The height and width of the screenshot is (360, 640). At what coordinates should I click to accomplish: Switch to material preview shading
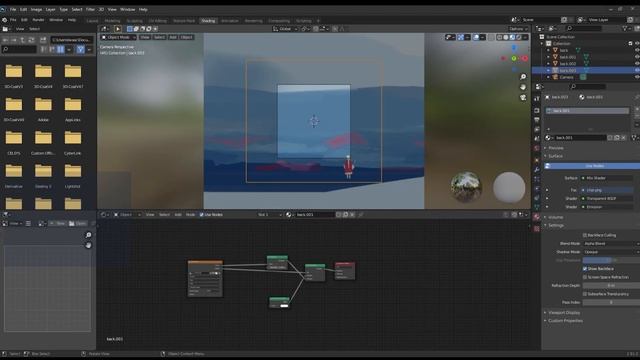(x=512, y=37)
